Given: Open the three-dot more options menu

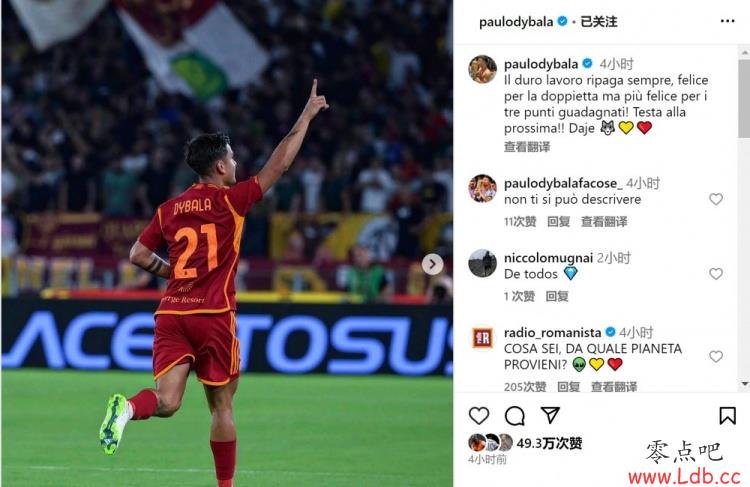Looking at the screenshot, I should [x=727, y=21].
